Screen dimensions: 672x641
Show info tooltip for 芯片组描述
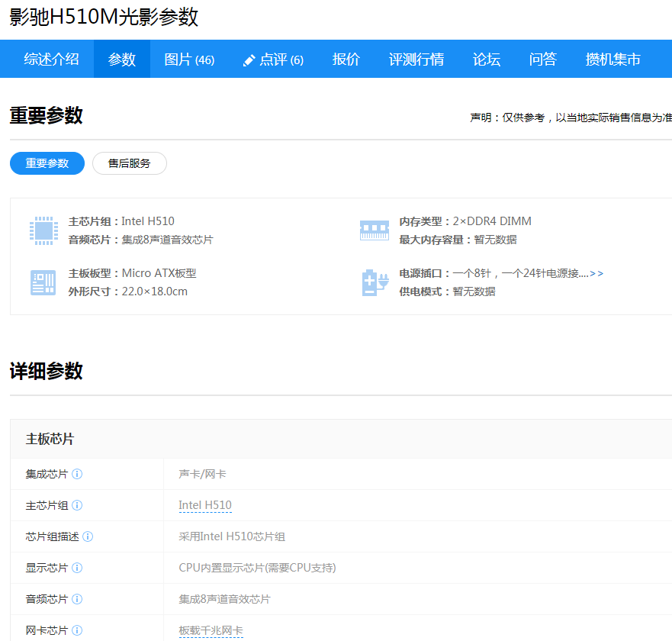pos(88,536)
